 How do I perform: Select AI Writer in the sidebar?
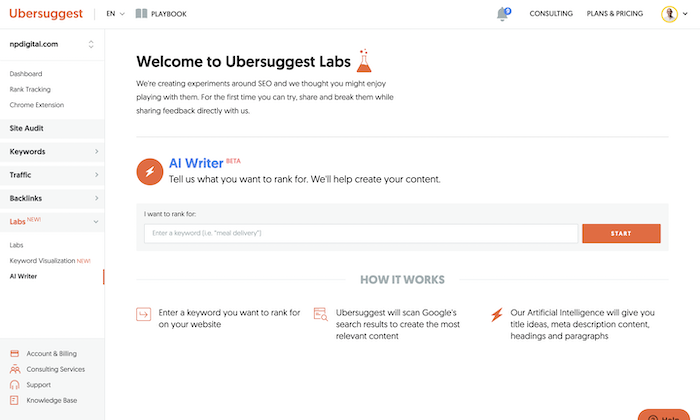[x=23, y=276]
